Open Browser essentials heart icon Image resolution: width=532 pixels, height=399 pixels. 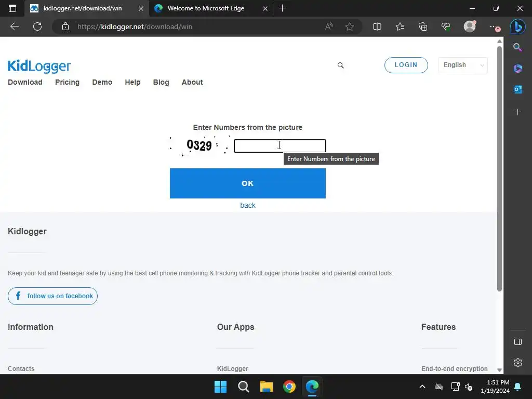[x=446, y=26]
